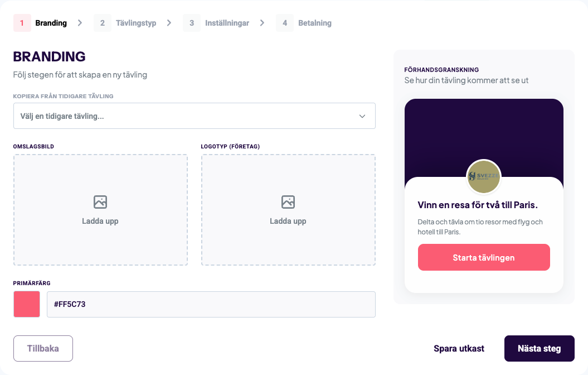Viewport: 588px width, 375px height.
Task: Switch to the Inställningar step
Action: point(227,23)
